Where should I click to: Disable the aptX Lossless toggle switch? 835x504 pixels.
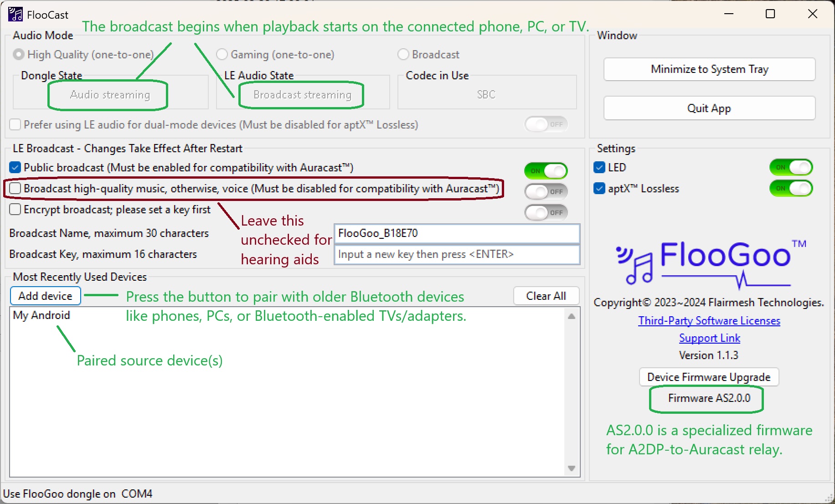(x=791, y=189)
